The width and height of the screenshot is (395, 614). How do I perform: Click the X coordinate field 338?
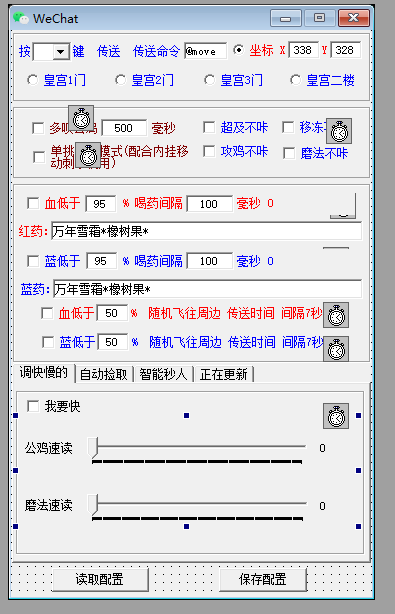(303, 50)
